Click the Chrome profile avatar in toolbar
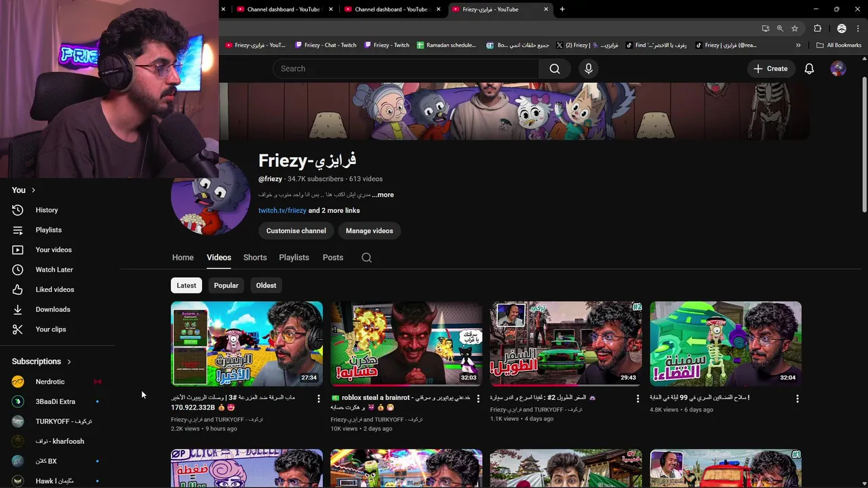The width and height of the screenshot is (868, 488). (x=842, y=28)
